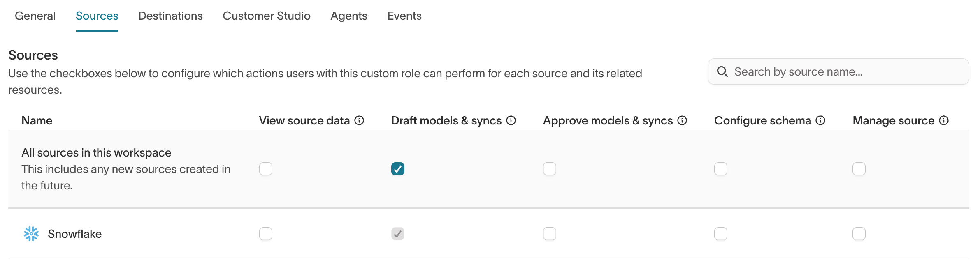Uncheck Draft models & syncs for all sources
This screenshot has height=267, width=980.
coord(398,169)
